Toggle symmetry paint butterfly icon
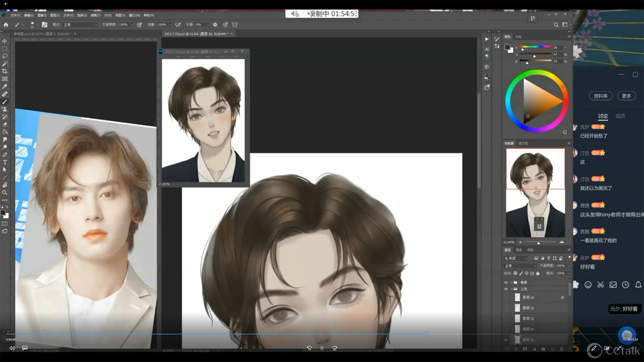This screenshot has height=362, width=644. point(235,25)
